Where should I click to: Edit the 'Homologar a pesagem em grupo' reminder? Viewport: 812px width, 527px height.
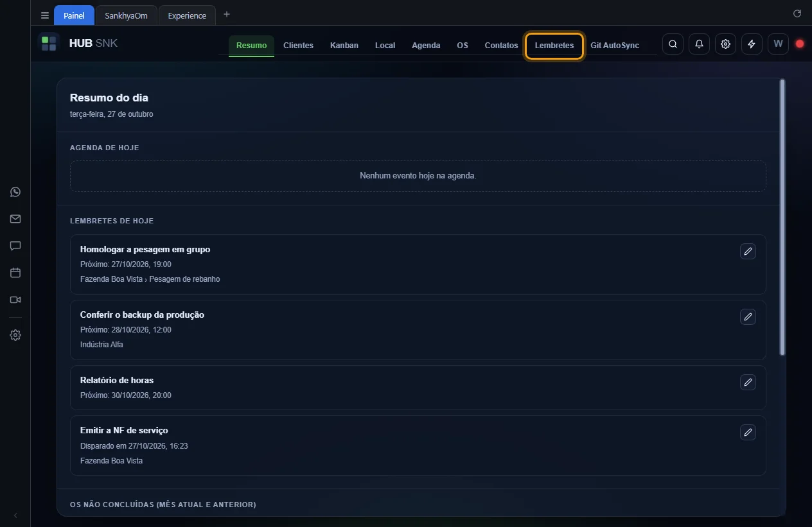click(x=748, y=252)
